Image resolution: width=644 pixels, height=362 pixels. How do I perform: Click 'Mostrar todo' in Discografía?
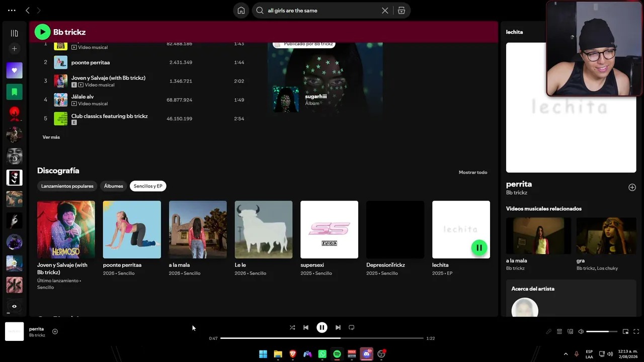tap(473, 172)
